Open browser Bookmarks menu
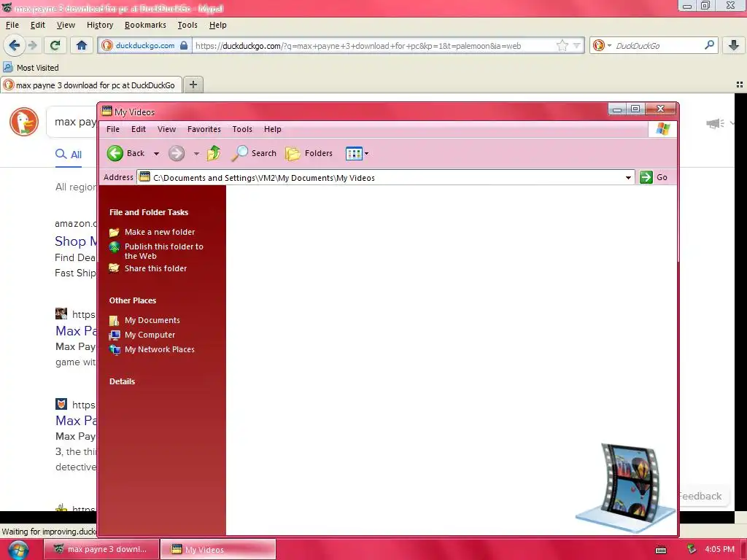This screenshot has height=560, width=747. coord(145,25)
